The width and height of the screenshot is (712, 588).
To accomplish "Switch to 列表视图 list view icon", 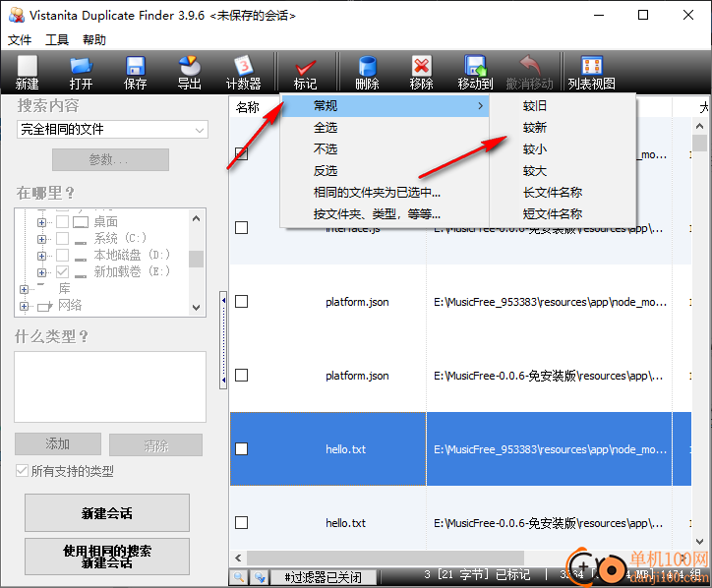I will pos(592,73).
